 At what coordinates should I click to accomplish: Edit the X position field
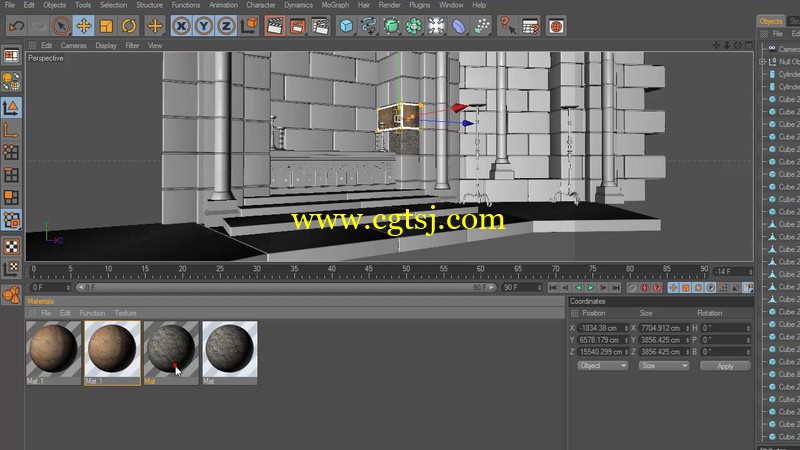tap(603, 328)
